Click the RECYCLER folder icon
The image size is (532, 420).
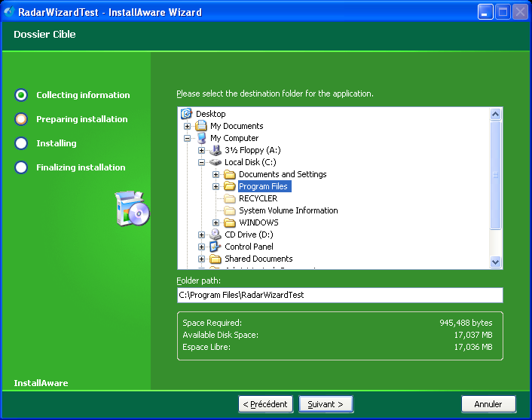(x=230, y=198)
